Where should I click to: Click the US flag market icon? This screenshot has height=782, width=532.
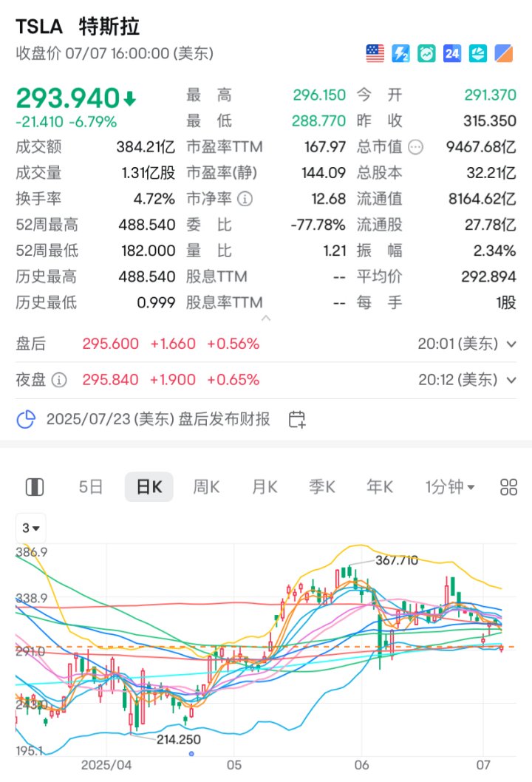point(375,53)
